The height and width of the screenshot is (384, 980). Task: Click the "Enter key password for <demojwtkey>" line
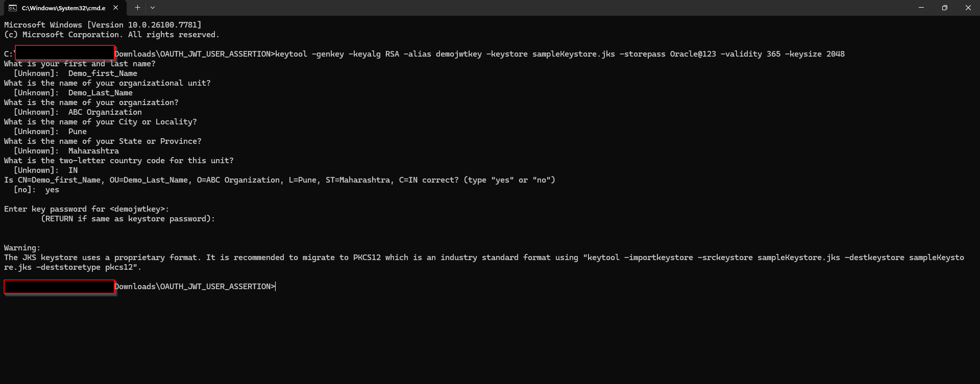[86, 209]
